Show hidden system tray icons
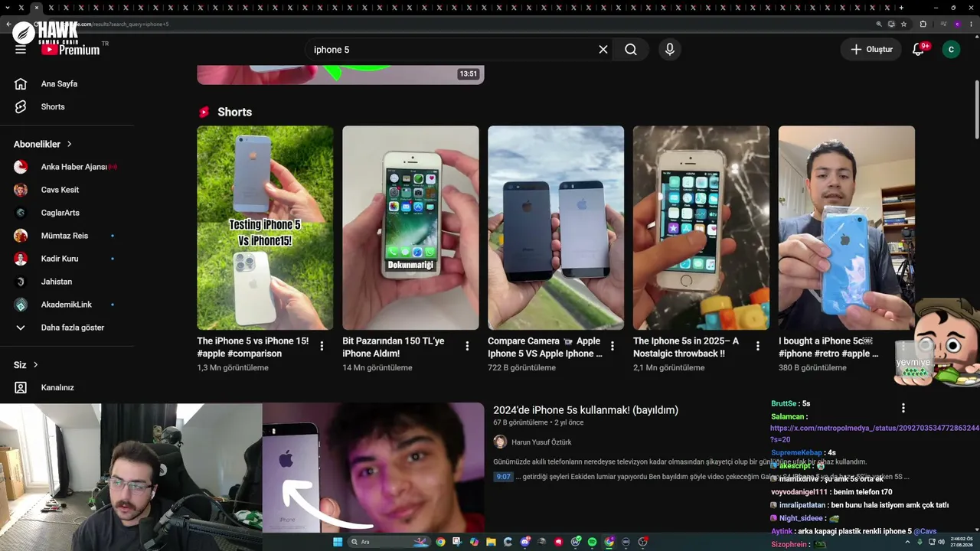 [907, 542]
